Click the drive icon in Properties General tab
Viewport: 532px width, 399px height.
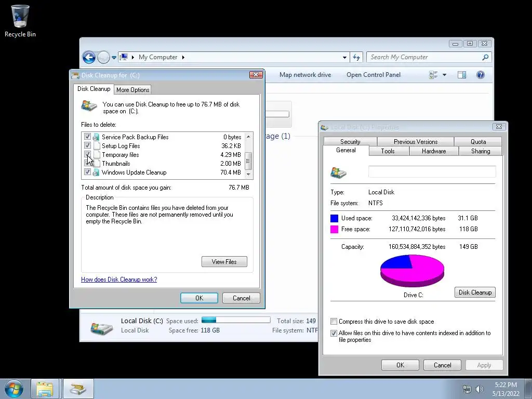[339, 172]
